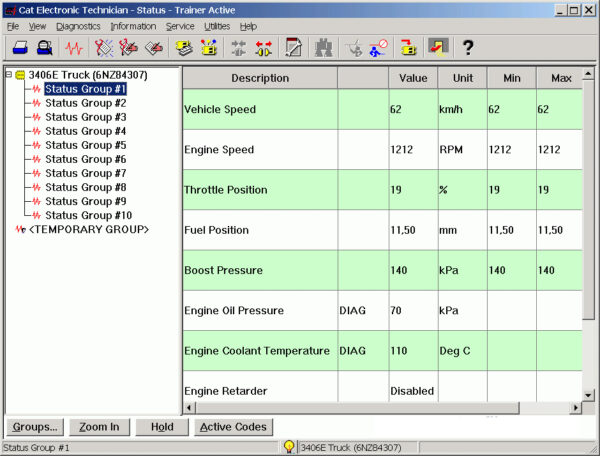Select Status Group #1 in tree

(85, 89)
